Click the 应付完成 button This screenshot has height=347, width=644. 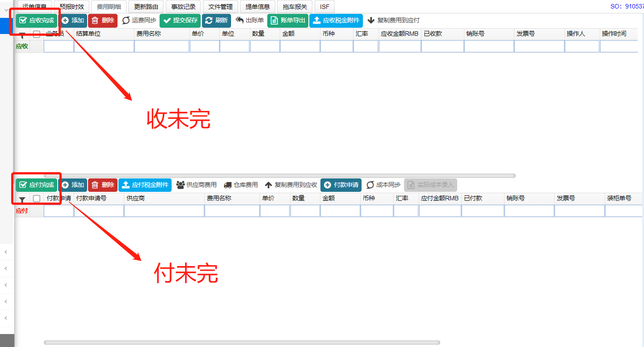tap(37, 185)
